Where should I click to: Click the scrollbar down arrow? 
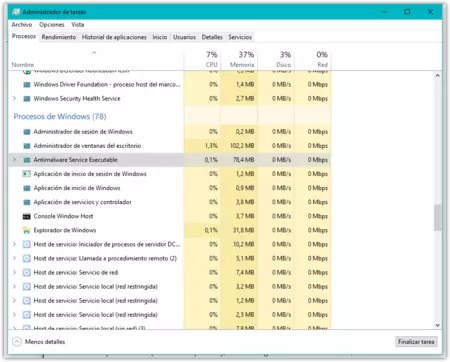click(x=438, y=325)
